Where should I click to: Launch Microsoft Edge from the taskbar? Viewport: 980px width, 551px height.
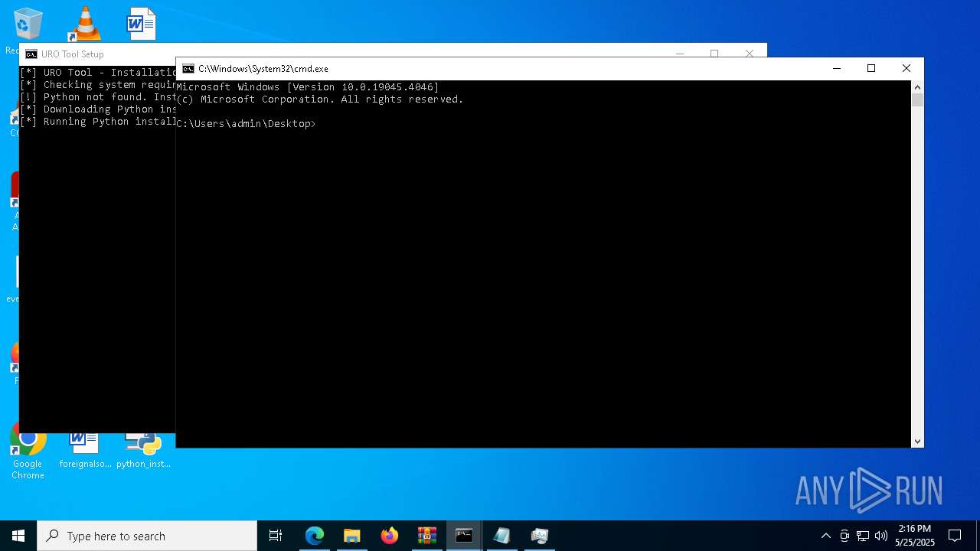pos(315,536)
